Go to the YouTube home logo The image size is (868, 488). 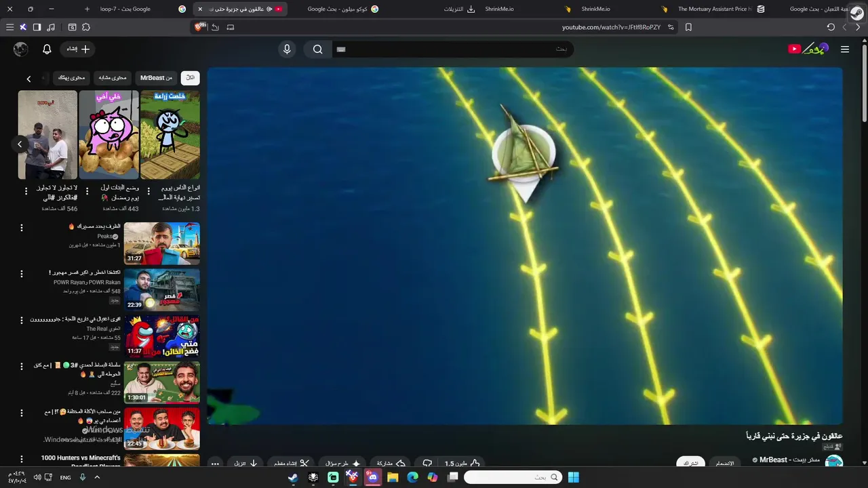click(x=808, y=49)
